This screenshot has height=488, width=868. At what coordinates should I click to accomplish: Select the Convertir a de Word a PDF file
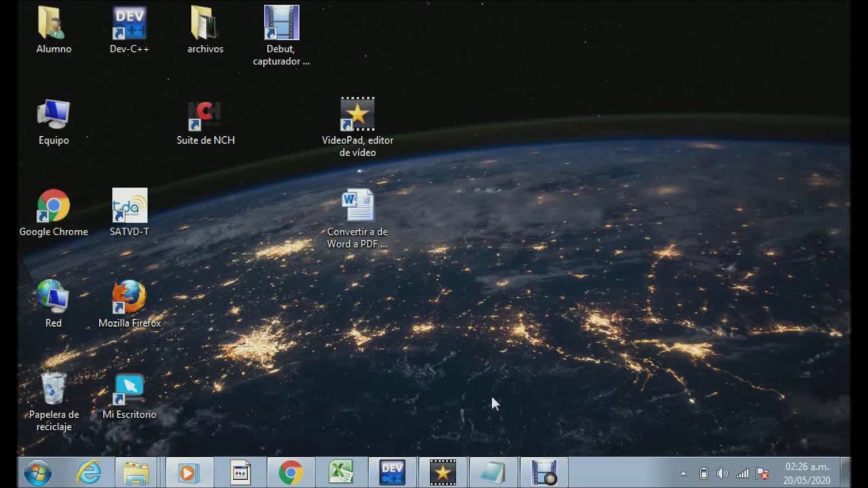point(357,219)
